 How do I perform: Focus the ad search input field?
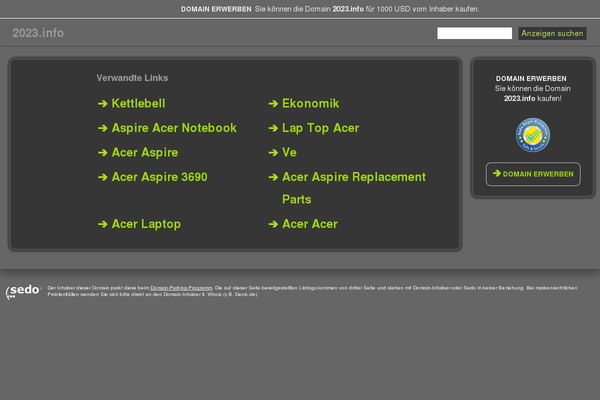pos(474,33)
